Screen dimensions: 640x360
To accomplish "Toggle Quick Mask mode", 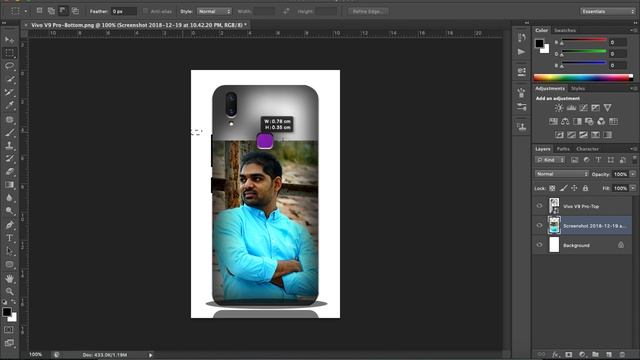I will [9, 329].
